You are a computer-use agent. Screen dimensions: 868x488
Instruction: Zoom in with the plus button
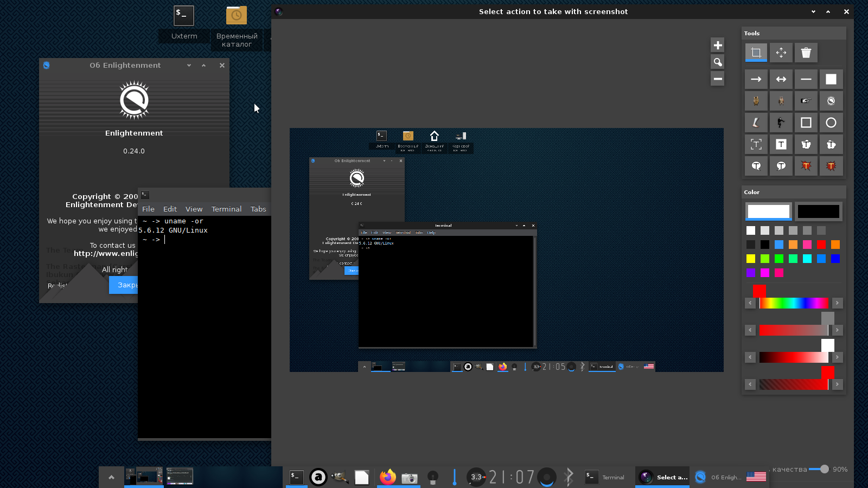pyautogui.click(x=717, y=45)
